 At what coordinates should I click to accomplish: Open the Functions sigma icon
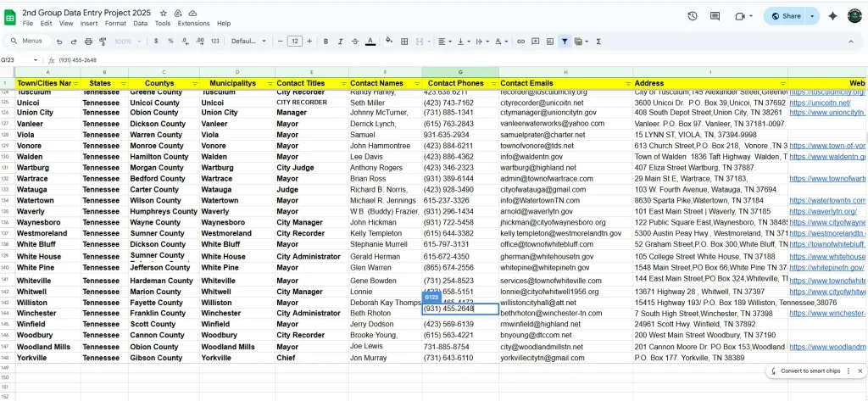pyautogui.click(x=599, y=41)
